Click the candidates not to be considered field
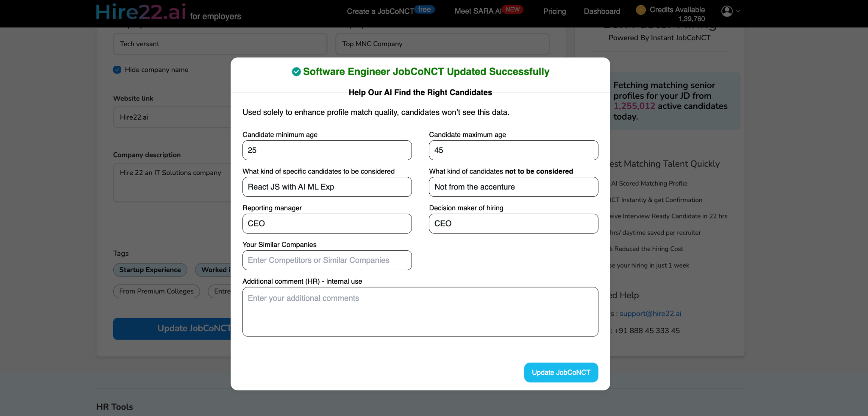Image resolution: width=868 pixels, height=416 pixels. point(513,187)
